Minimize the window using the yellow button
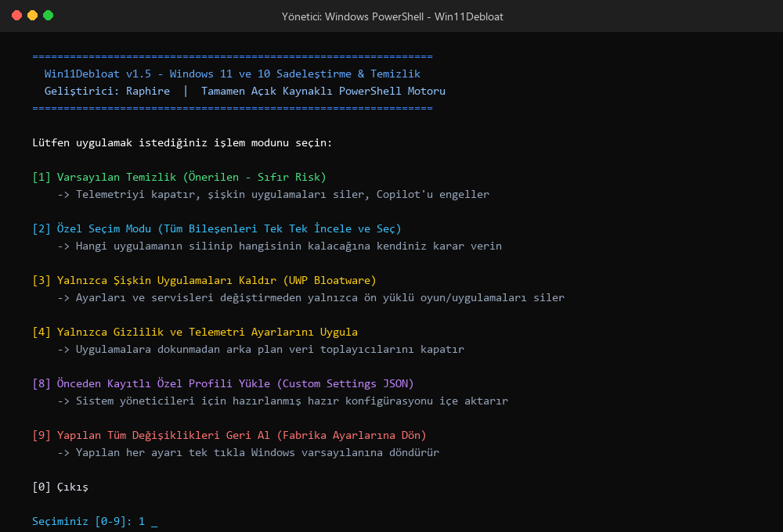 pyautogui.click(x=32, y=16)
